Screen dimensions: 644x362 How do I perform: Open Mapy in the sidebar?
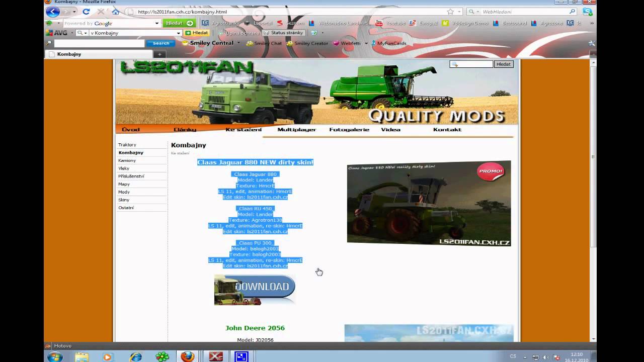coord(124,184)
